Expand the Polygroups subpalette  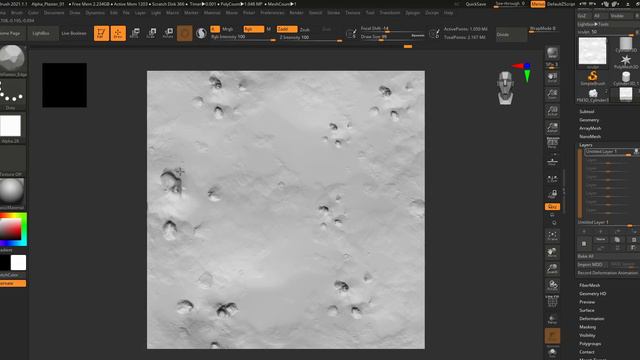590,344
